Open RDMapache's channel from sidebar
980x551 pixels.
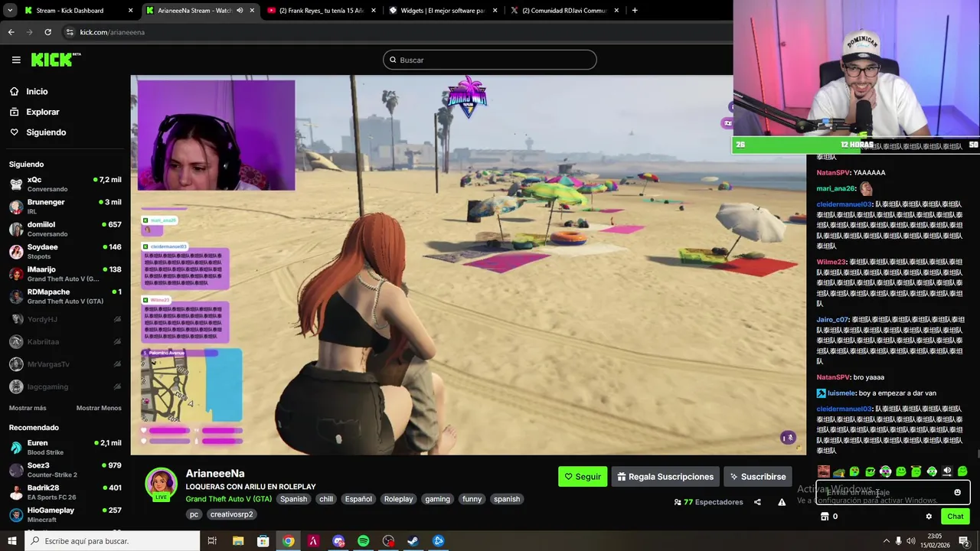(x=65, y=296)
